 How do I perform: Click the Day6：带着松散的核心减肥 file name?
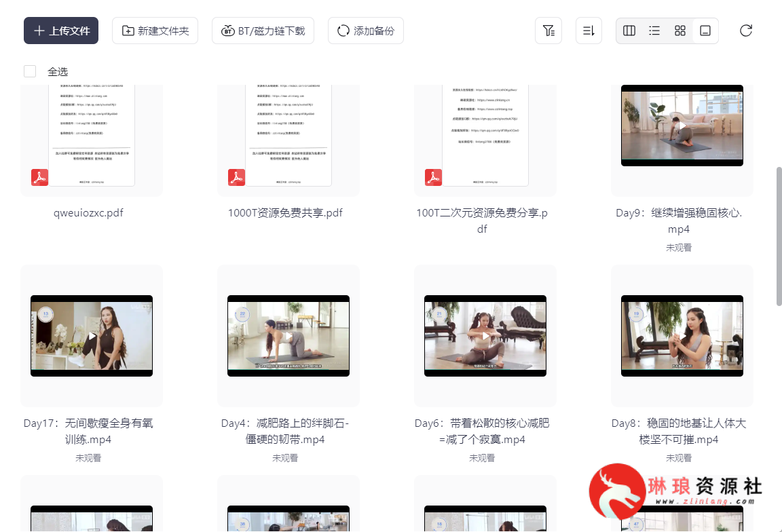(x=482, y=432)
